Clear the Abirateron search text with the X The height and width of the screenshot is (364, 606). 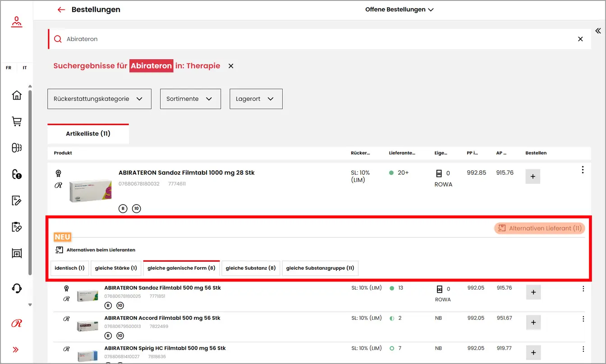coord(580,39)
